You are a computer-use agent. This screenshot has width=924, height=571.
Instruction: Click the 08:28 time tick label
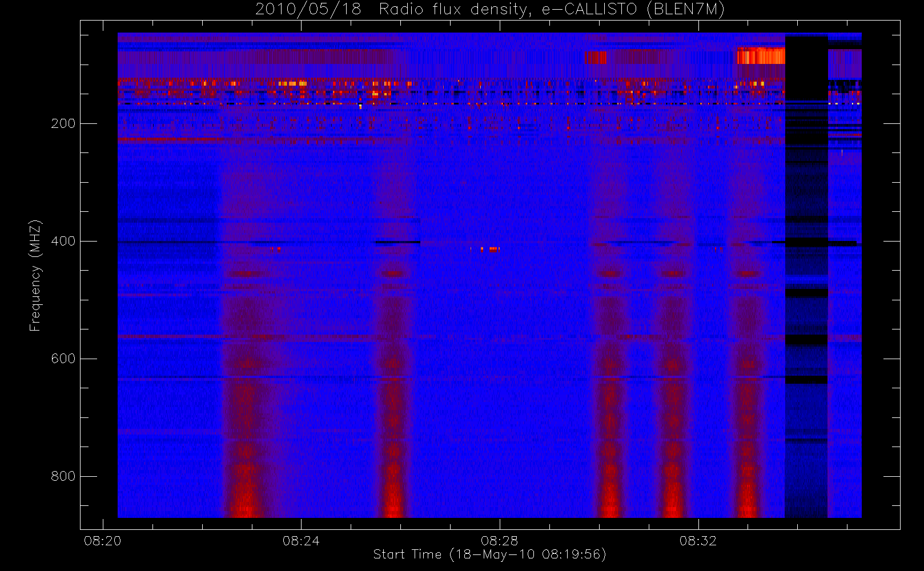[x=500, y=541]
